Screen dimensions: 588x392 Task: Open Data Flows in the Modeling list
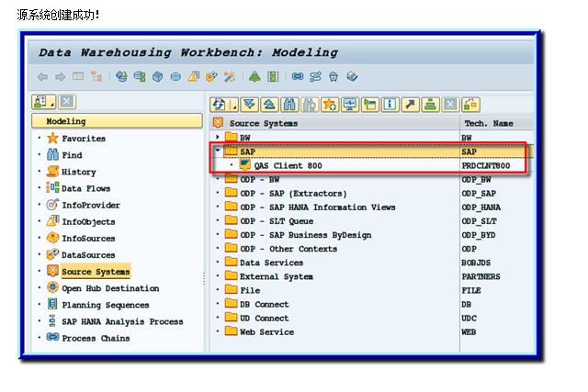tap(85, 188)
